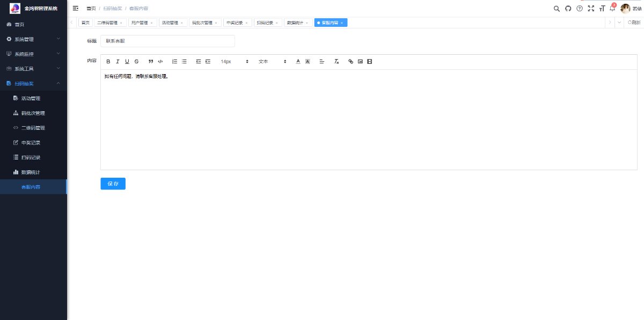
Task: Insert a hyperlink via editor toolbar
Action: (351, 62)
